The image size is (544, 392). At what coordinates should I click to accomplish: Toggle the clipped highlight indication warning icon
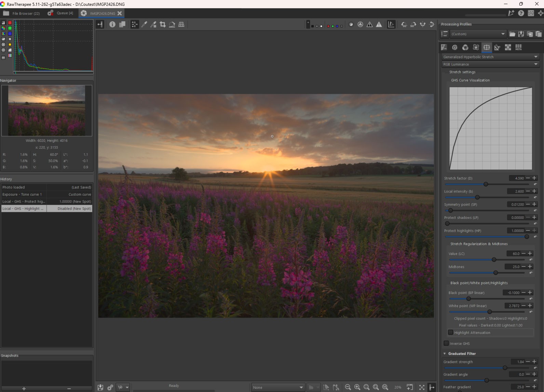point(379,24)
